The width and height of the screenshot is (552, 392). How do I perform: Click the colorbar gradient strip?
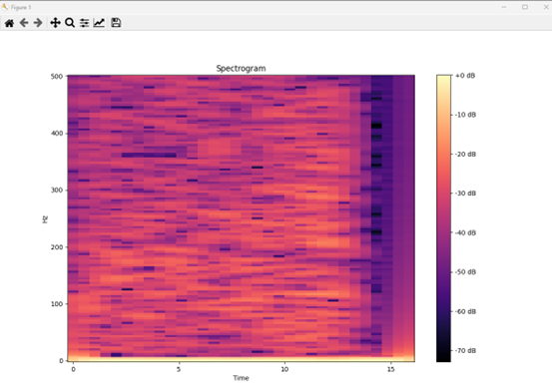pos(443,218)
